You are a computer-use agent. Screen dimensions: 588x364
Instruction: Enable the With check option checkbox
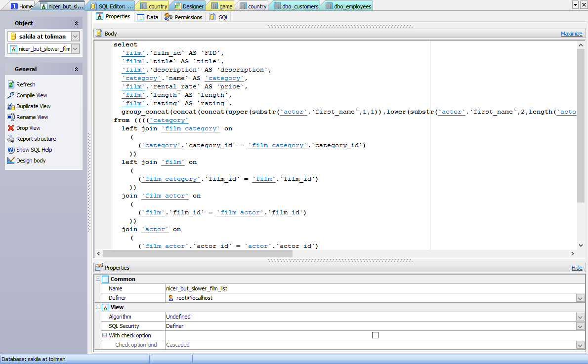click(375, 335)
